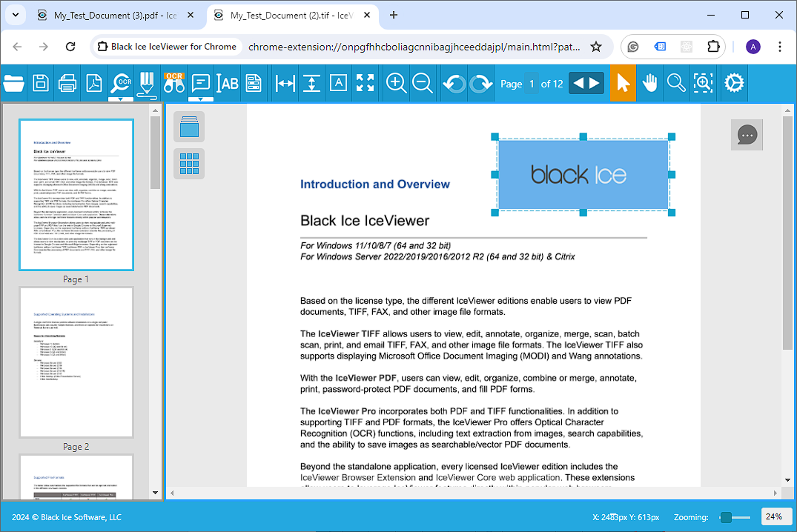Screen dimensions: 797x532
Task: Select the magnifier search tool
Action: (x=676, y=83)
